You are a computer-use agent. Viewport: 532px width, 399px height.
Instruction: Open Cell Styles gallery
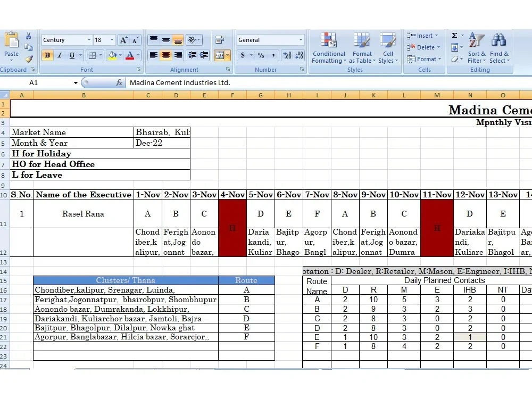[388, 48]
